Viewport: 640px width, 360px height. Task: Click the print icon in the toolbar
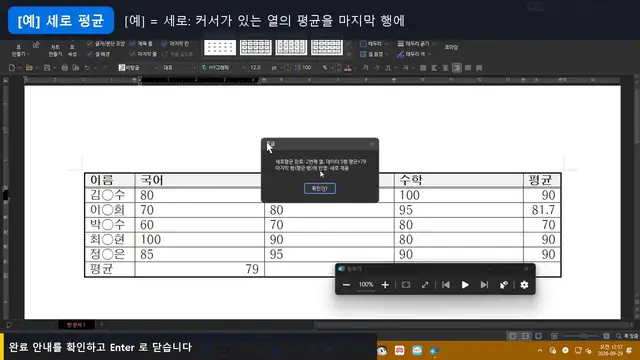[x=64, y=68]
